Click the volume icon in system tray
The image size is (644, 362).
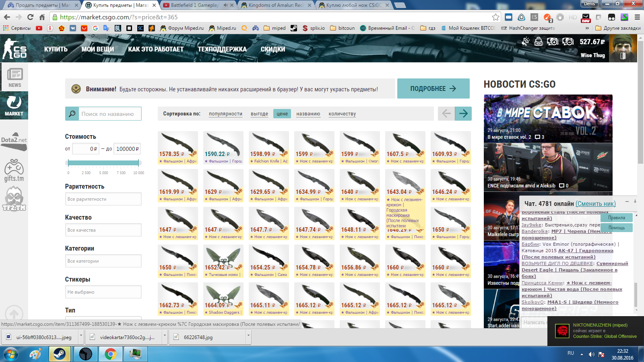[x=591, y=354]
